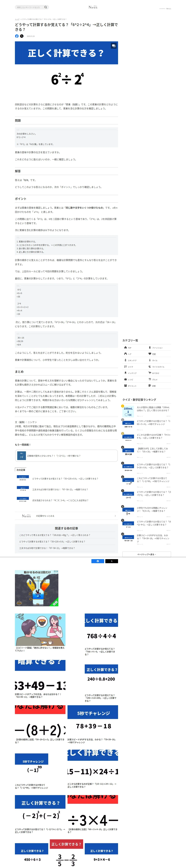Open 768÷4÷4 article card

click(101, 635)
